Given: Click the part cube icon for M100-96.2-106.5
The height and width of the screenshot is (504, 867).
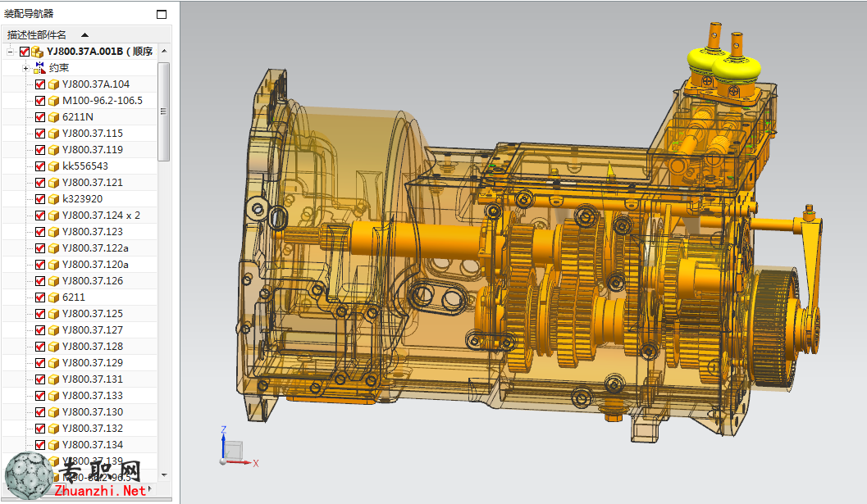Looking at the screenshot, I should (53, 101).
